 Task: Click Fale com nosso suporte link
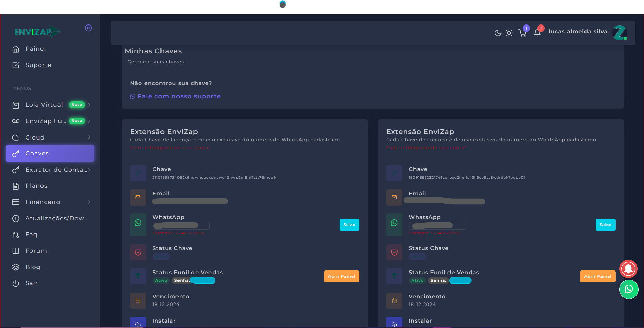(x=175, y=96)
